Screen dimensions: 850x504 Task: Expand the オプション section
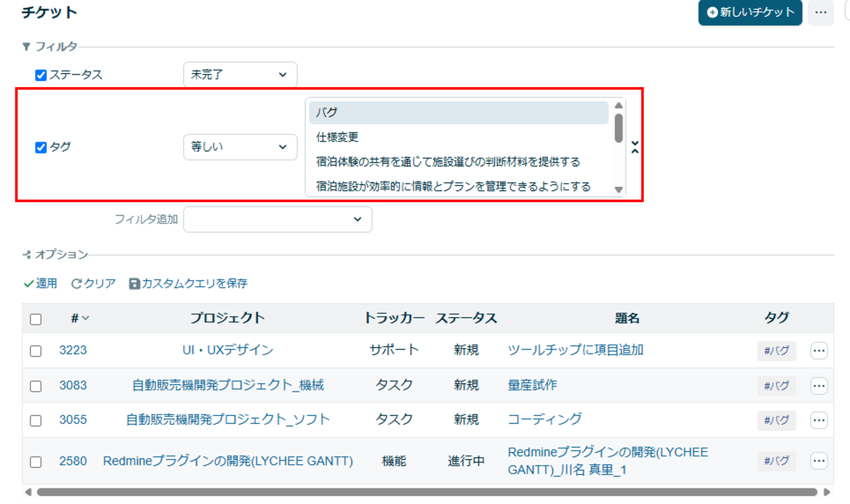tap(55, 254)
